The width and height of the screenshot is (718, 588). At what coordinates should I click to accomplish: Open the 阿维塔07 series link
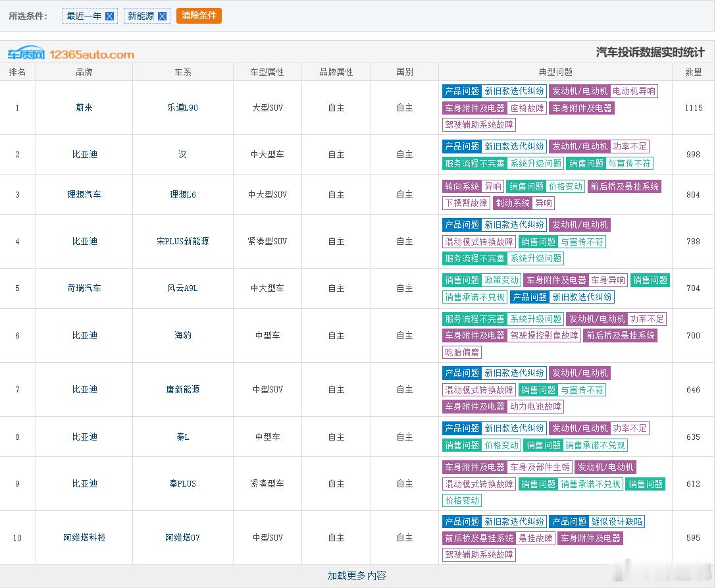(x=183, y=537)
